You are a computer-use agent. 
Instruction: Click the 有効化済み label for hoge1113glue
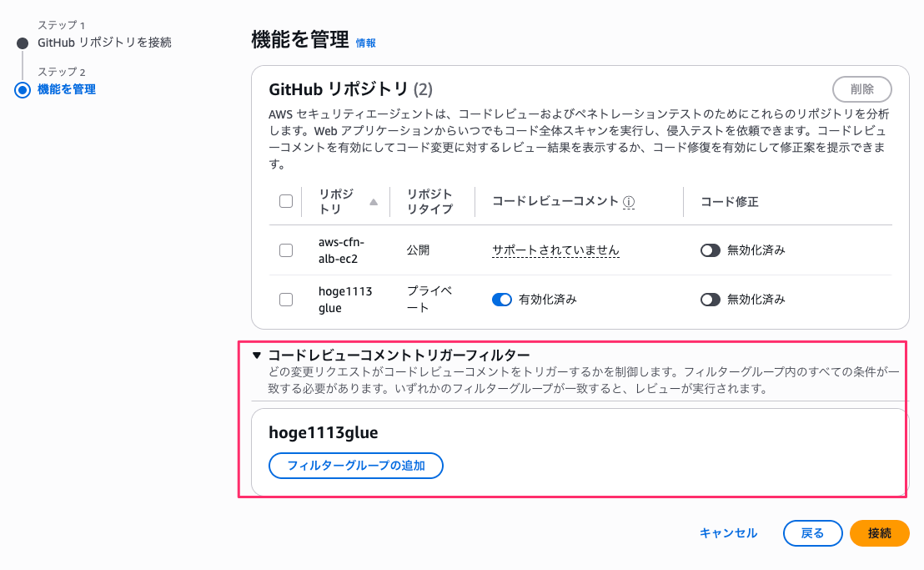tap(547, 300)
